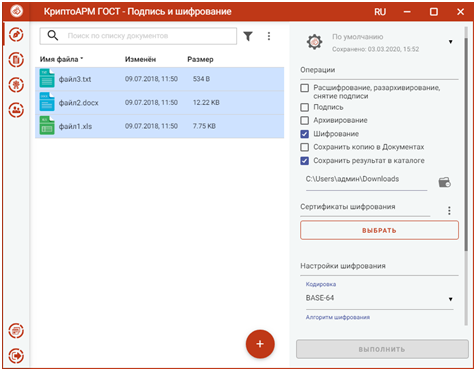Open the Certificates sidebar icon

(x=16, y=85)
